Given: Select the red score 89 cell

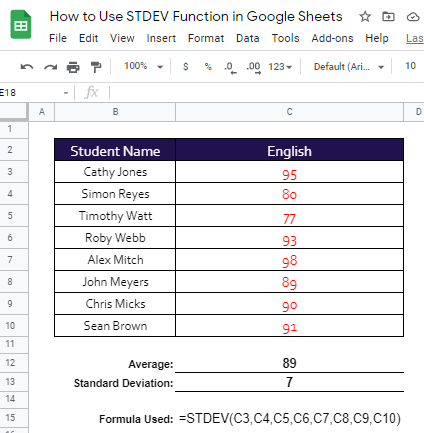Looking at the screenshot, I should pyautogui.click(x=289, y=282).
